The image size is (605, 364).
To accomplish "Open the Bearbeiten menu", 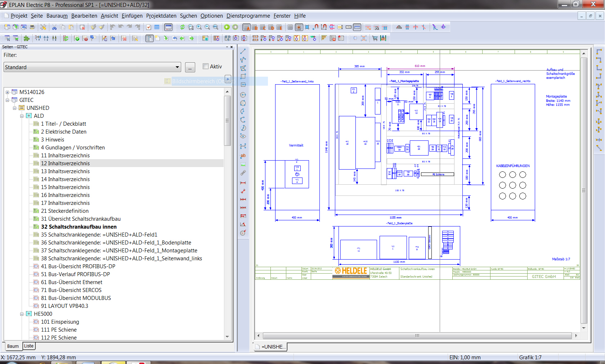I will [x=84, y=16].
